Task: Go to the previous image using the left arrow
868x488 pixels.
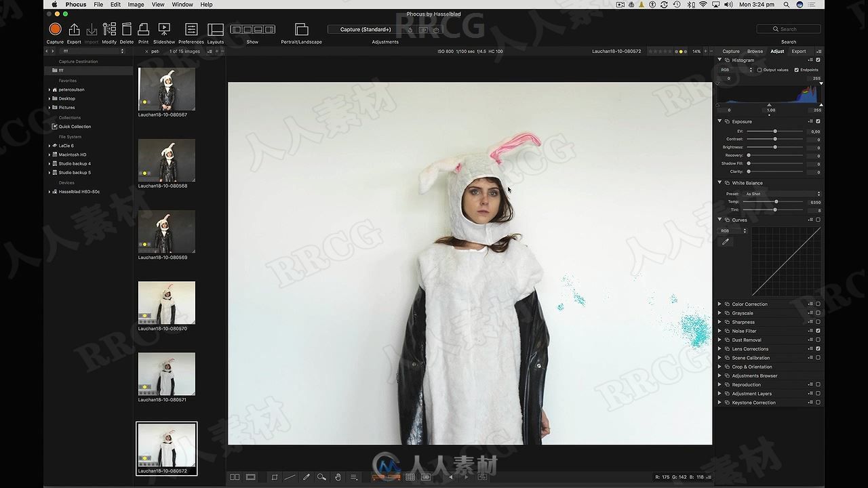Action: click(x=451, y=477)
